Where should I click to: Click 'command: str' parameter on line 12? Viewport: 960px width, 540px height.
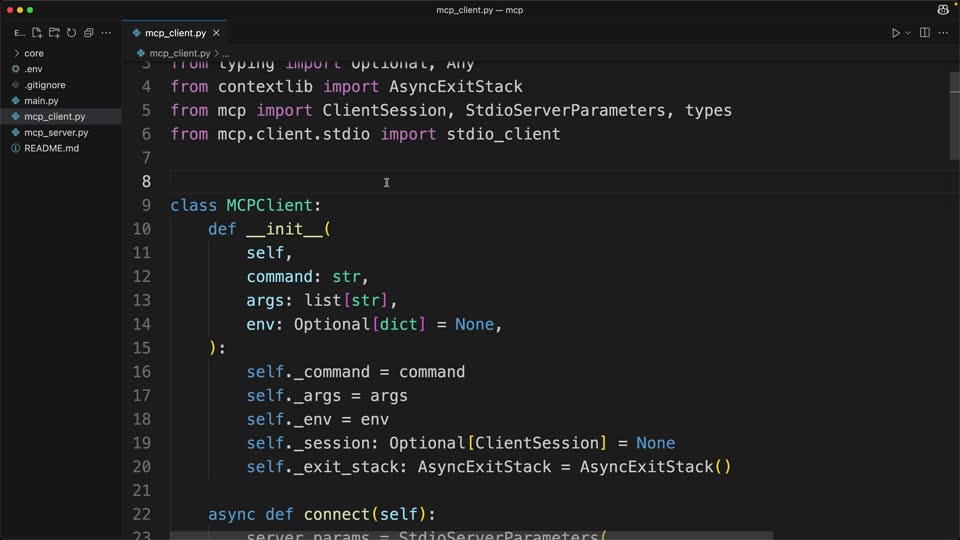click(x=304, y=277)
